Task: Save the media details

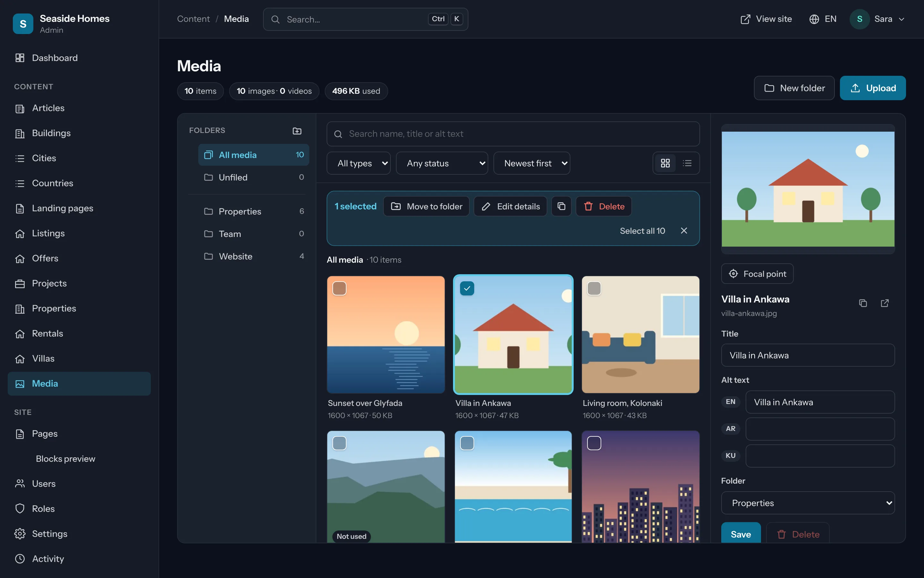Action: [x=741, y=533]
